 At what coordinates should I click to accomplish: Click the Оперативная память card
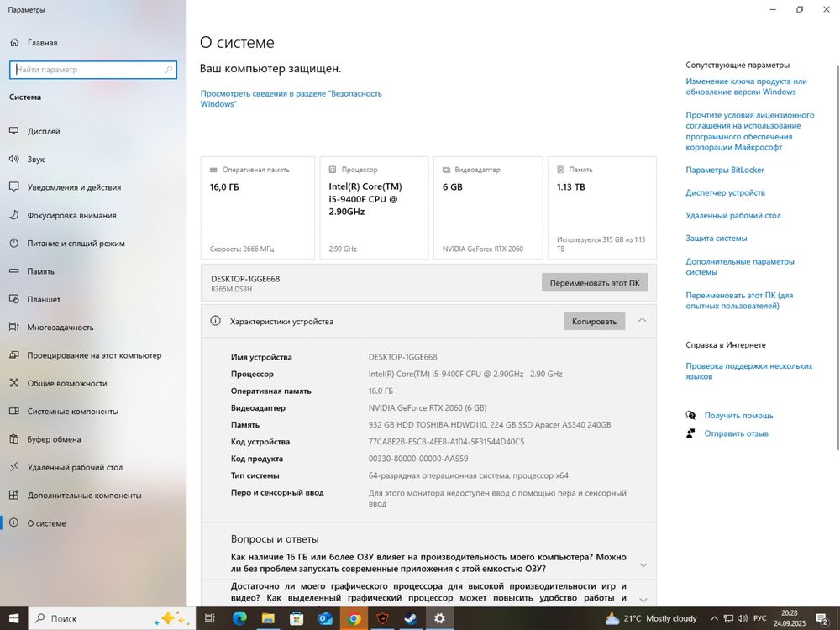pyautogui.click(x=258, y=207)
